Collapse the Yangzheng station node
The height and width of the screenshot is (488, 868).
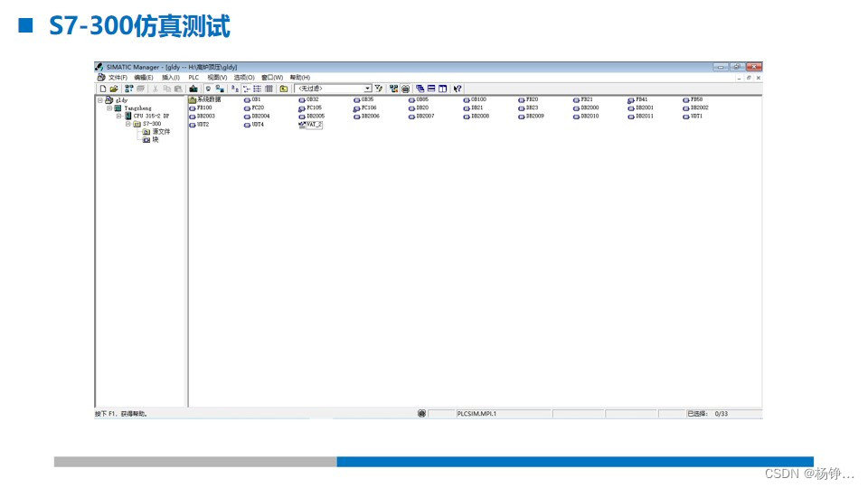109,108
